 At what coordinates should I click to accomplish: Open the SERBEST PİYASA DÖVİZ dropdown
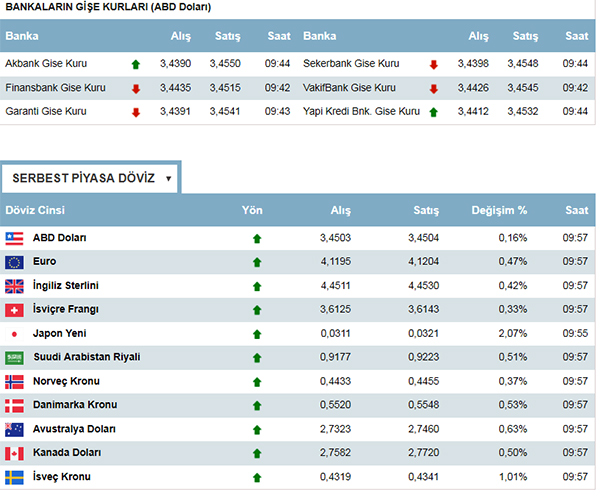point(90,178)
